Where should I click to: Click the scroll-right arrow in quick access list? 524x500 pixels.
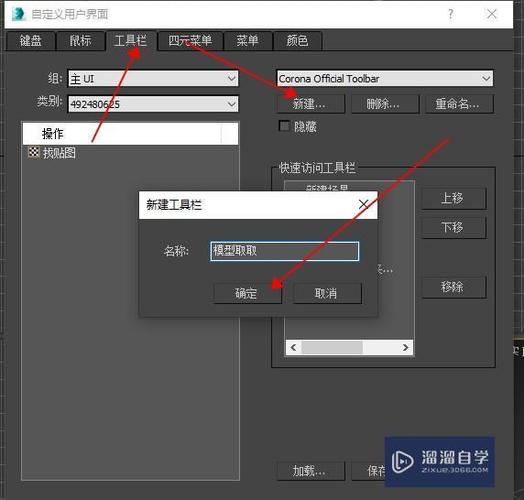[x=405, y=347]
